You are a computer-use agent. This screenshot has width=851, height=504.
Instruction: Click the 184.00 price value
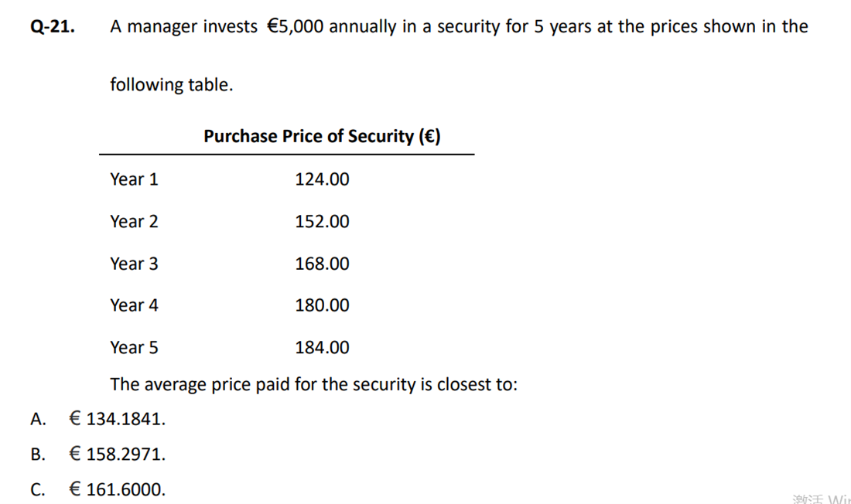point(322,347)
